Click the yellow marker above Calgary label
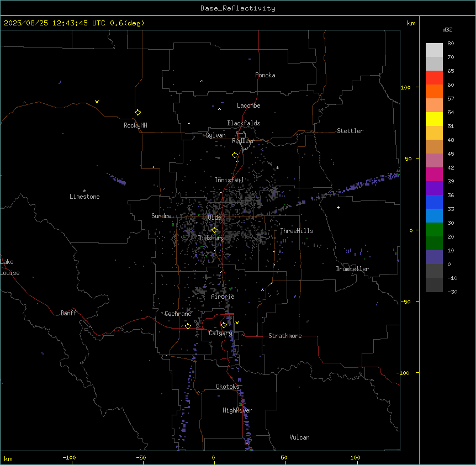476x465 pixels. pos(224,325)
